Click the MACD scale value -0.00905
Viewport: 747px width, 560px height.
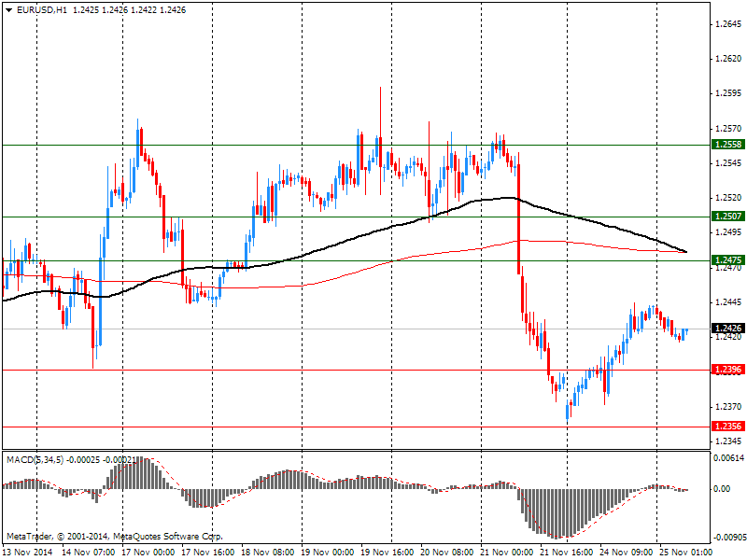coord(728,538)
